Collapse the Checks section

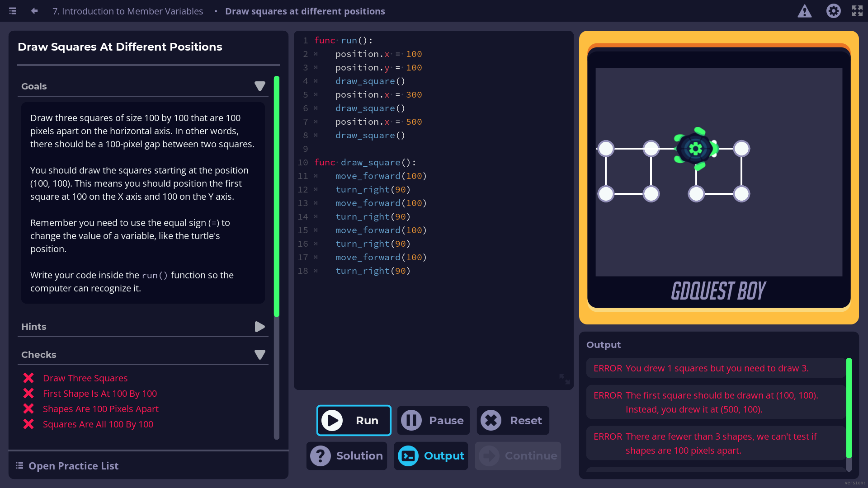click(259, 355)
